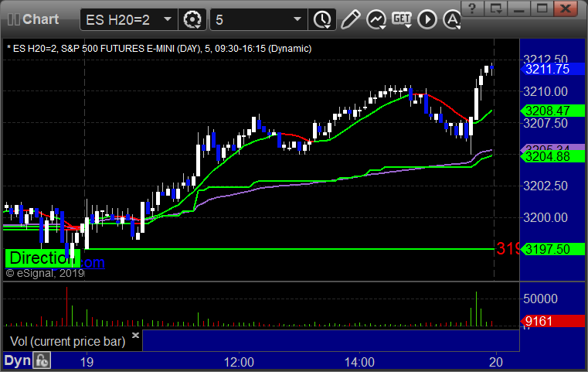Image resolution: width=588 pixels, height=372 pixels.
Task: Open the time template clock icon
Action: tap(322, 19)
